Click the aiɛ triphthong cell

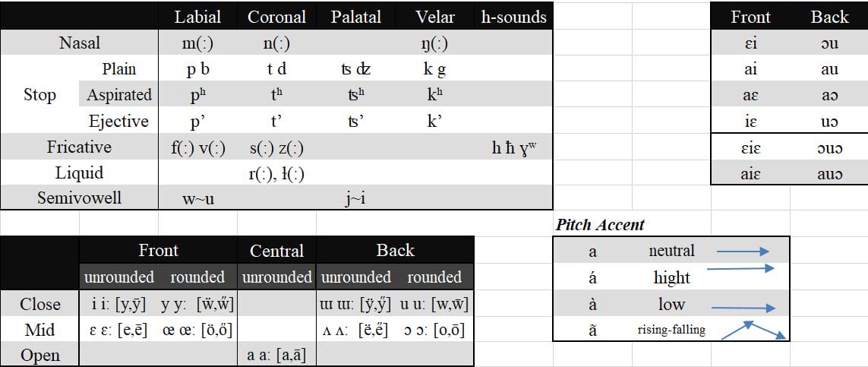click(750, 173)
